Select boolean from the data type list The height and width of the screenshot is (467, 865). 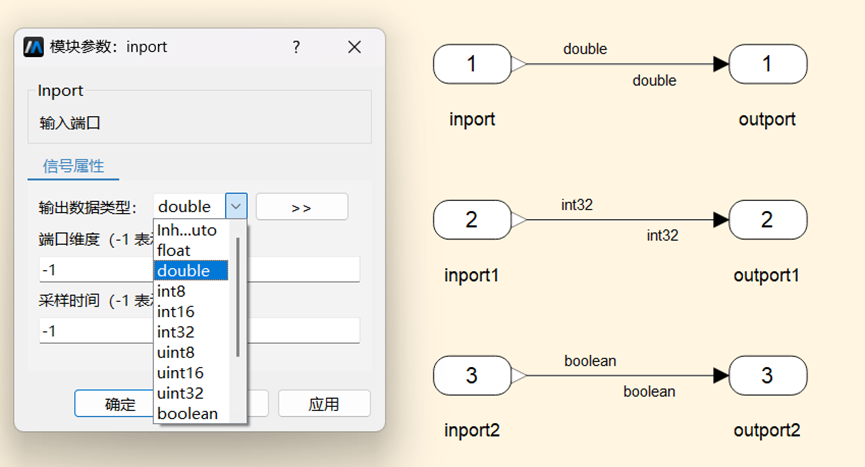click(x=191, y=414)
